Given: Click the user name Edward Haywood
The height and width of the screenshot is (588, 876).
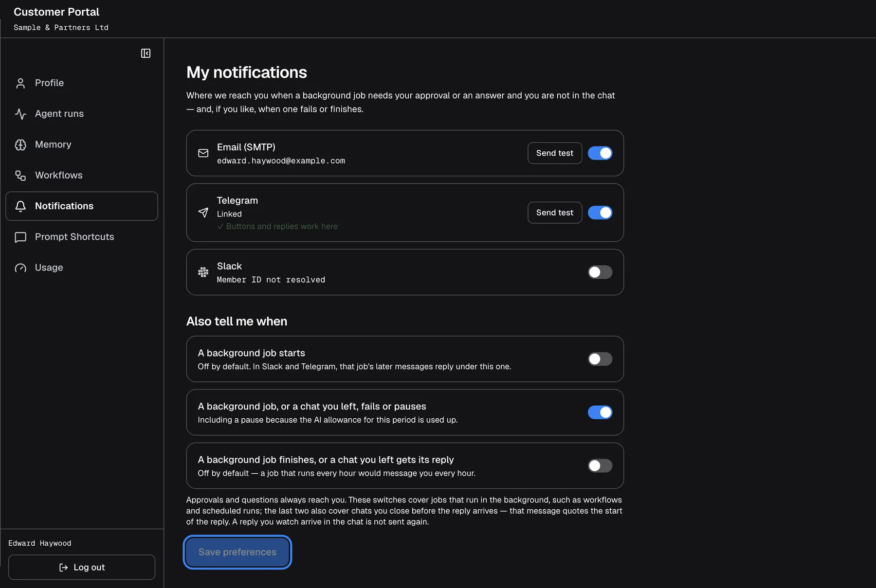Looking at the screenshot, I should [x=40, y=543].
